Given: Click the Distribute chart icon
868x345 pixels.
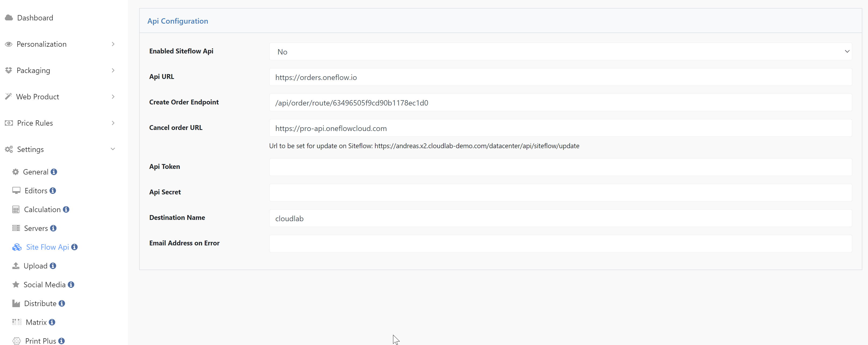Looking at the screenshot, I should click(16, 304).
